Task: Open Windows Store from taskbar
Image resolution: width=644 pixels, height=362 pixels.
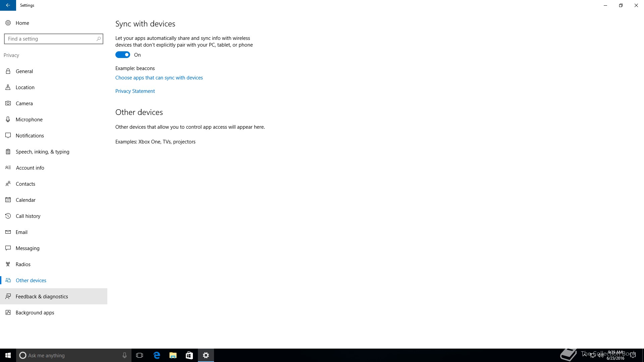Action: coord(189,355)
